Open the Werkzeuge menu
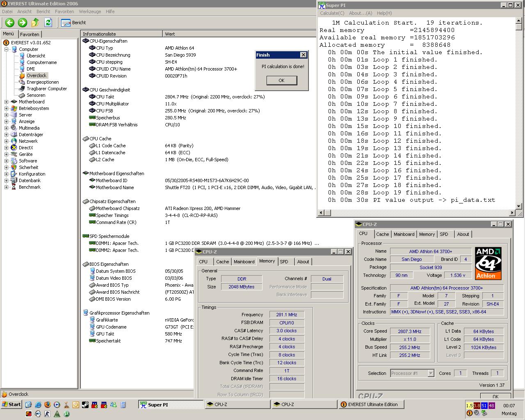Image resolution: width=525 pixels, height=420 pixels. pos(90,11)
